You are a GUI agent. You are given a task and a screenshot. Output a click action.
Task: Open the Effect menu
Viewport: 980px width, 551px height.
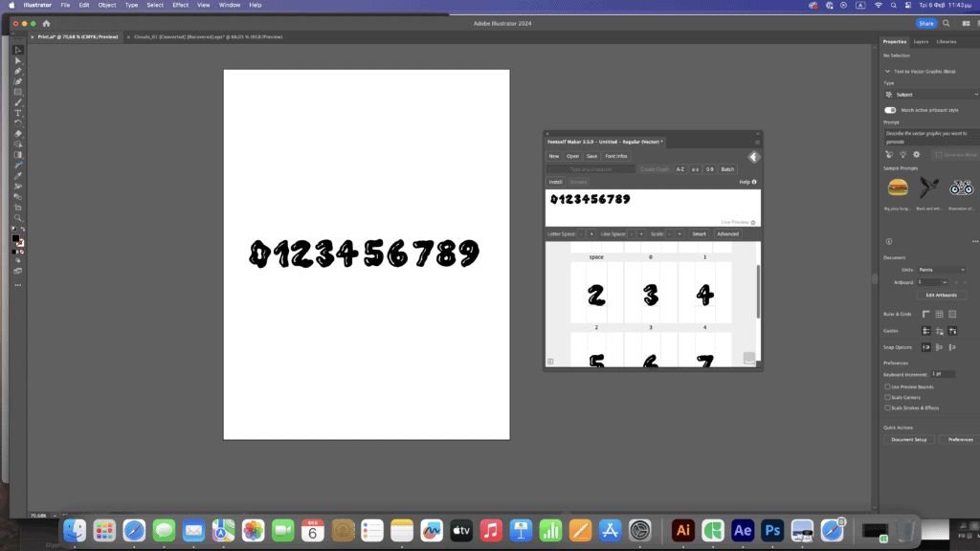pos(180,5)
